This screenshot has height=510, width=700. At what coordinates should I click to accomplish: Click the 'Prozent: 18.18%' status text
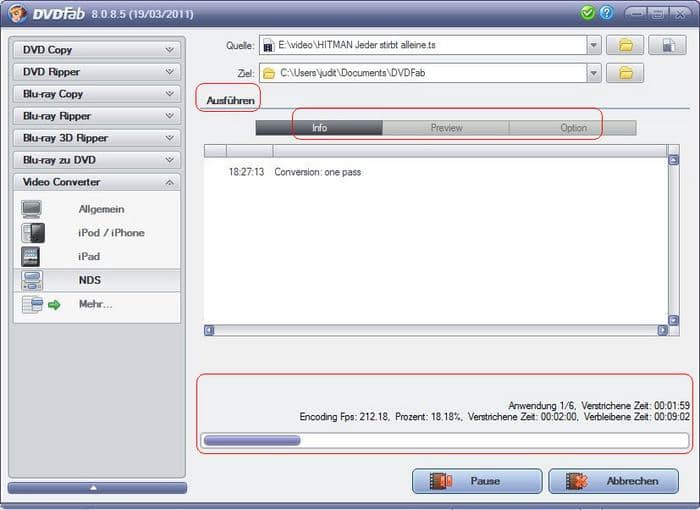(429, 417)
